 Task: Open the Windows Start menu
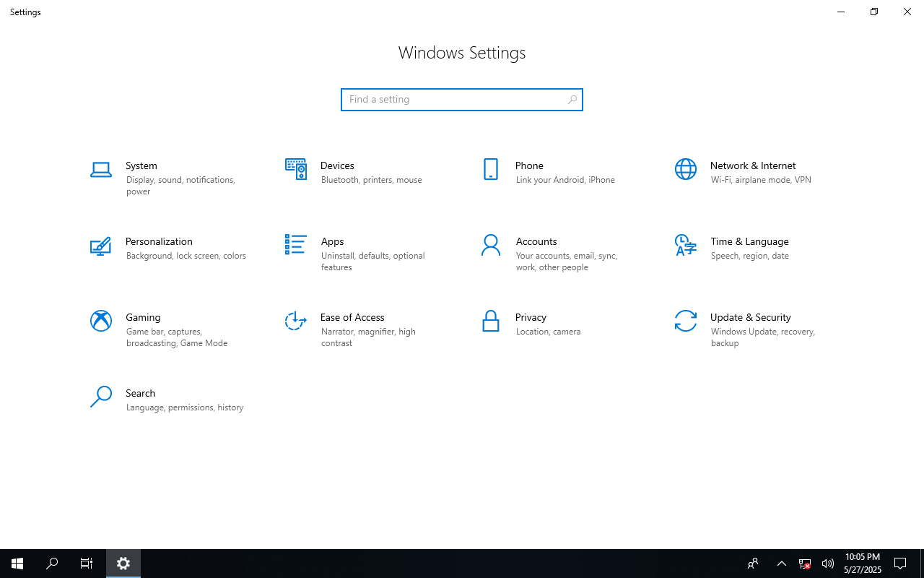17,564
